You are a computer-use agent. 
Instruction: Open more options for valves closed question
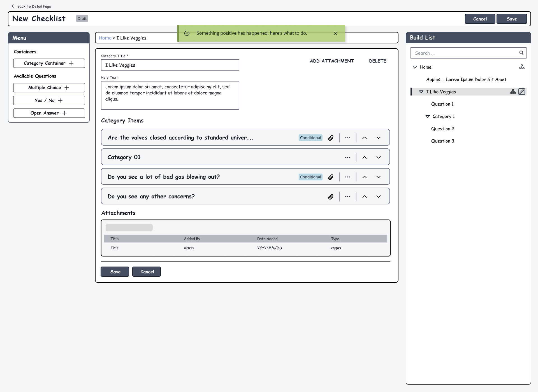(348, 138)
